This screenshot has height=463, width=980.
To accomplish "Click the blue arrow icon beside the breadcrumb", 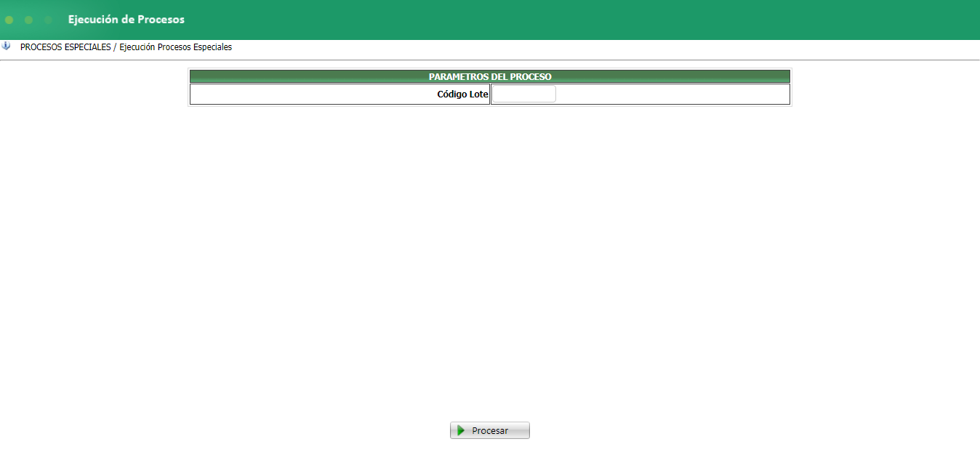I will [x=7, y=46].
